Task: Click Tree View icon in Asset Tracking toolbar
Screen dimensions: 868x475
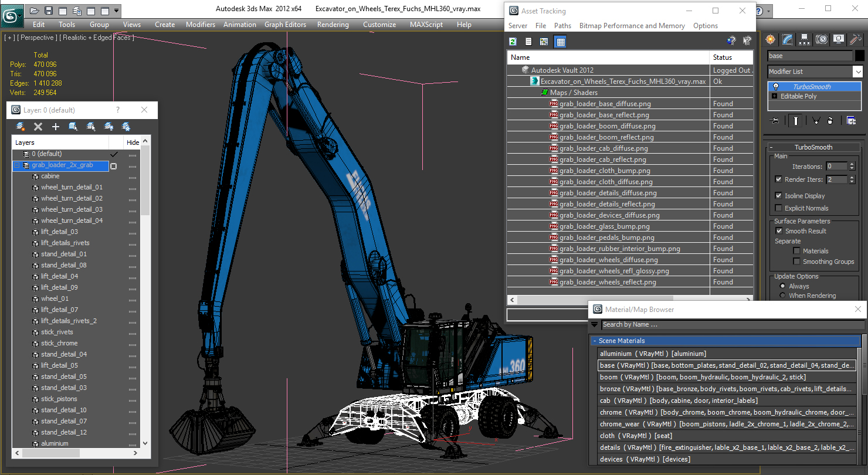Action: [544, 42]
